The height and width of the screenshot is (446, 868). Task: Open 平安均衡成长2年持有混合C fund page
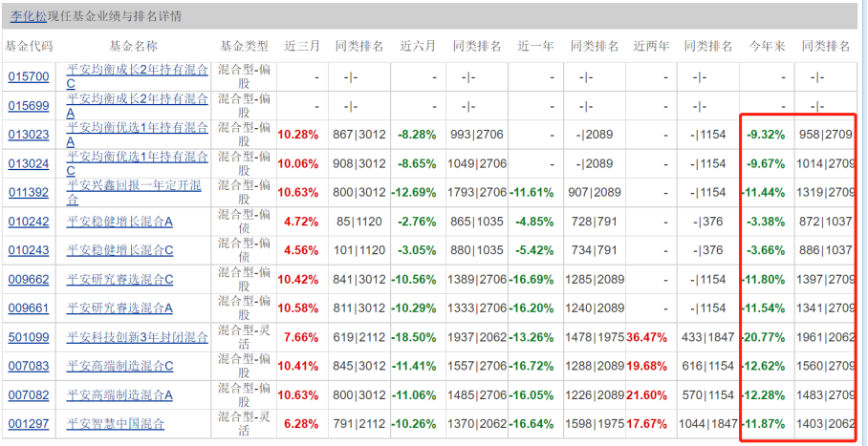138,76
